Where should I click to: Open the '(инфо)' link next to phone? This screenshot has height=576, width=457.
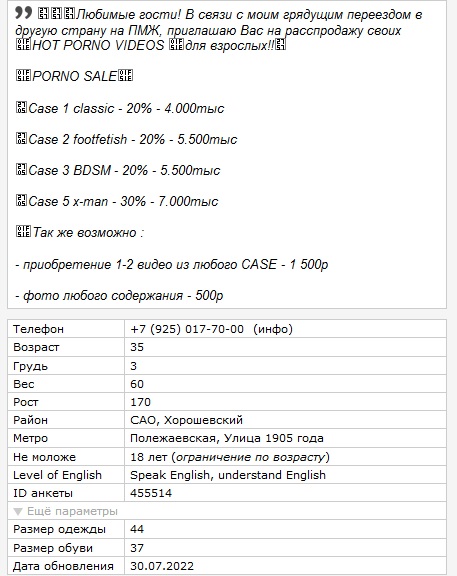[273, 329]
